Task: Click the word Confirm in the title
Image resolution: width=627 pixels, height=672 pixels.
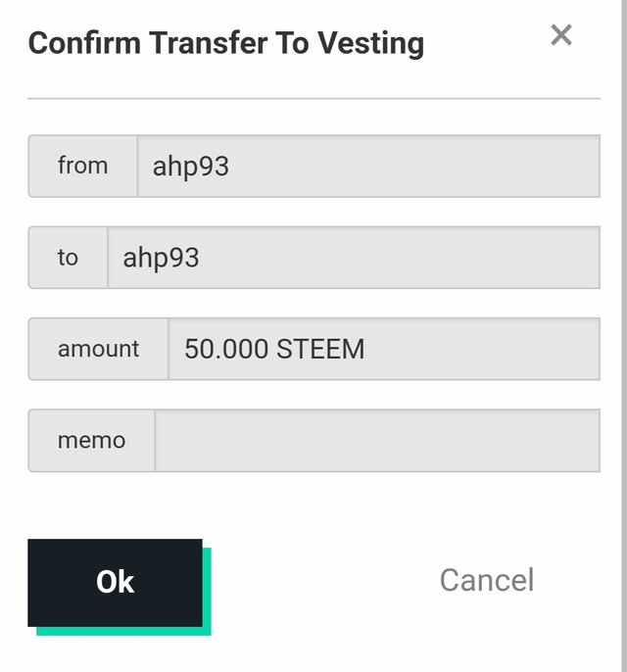Action: coord(84,43)
